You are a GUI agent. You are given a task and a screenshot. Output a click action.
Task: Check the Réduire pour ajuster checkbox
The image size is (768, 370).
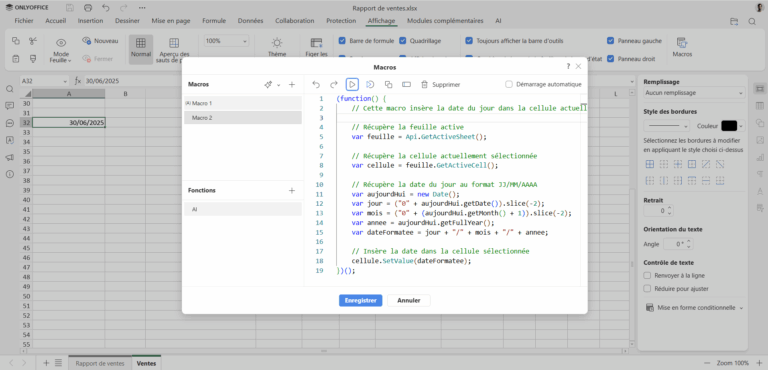pyautogui.click(x=647, y=289)
